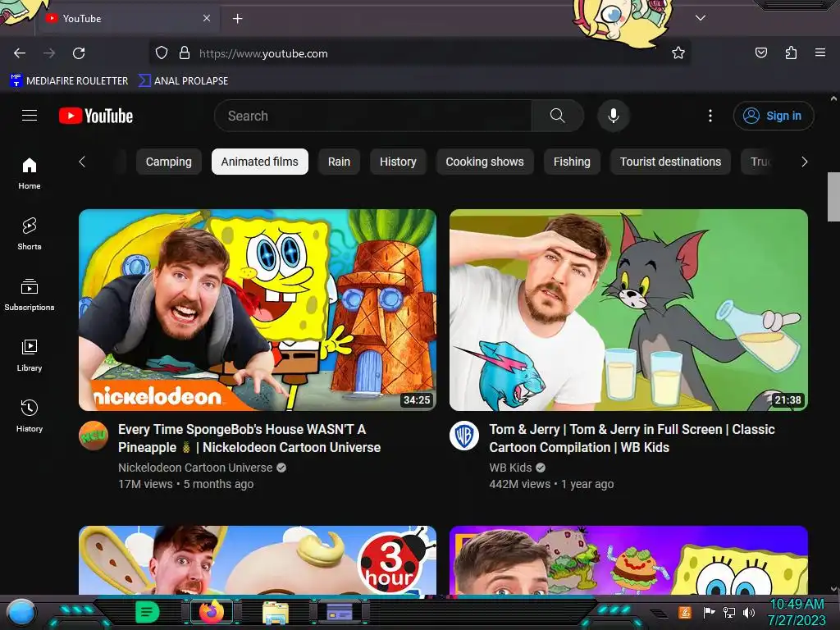
Task: Open a new browser tab
Action: tap(237, 19)
